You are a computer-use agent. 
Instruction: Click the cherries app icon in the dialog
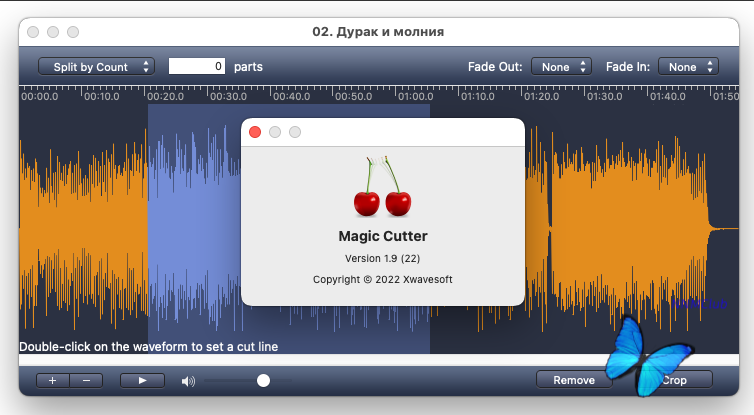[383, 186]
